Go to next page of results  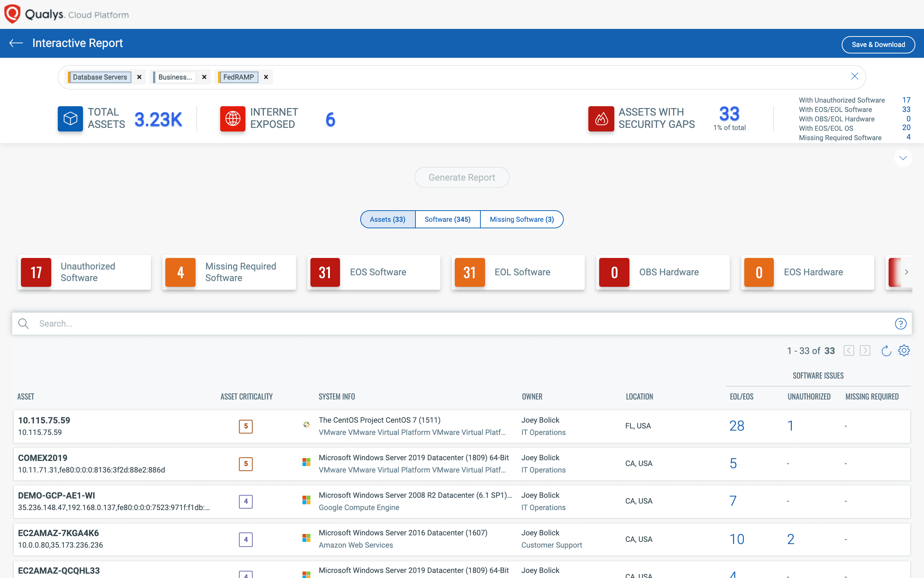tap(865, 350)
